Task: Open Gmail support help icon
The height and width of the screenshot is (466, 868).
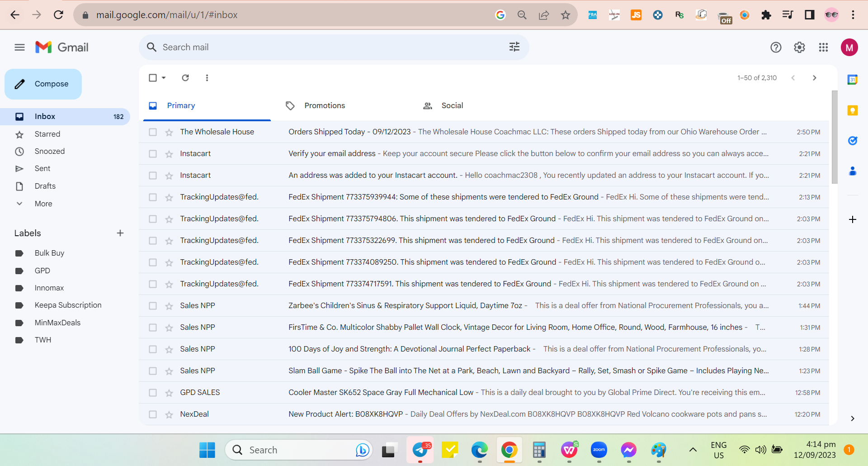Action: coord(776,48)
